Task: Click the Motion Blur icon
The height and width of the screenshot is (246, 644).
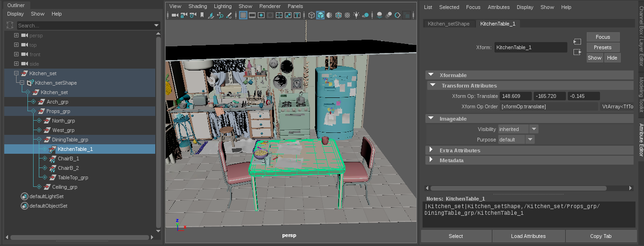Action: [x=388, y=15]
